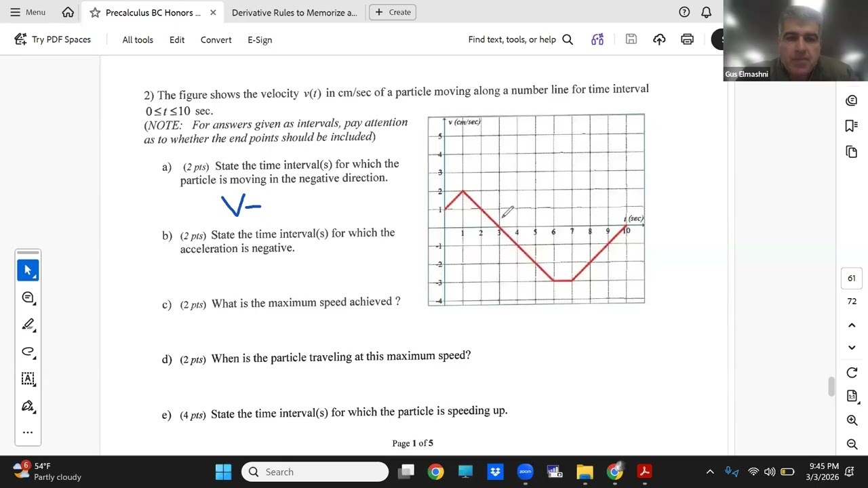Image resolution: width=868 pixels, height=488 pixels.
Task: Click the Gus Elmashni video thumbnail
Action: click(795, 41)
